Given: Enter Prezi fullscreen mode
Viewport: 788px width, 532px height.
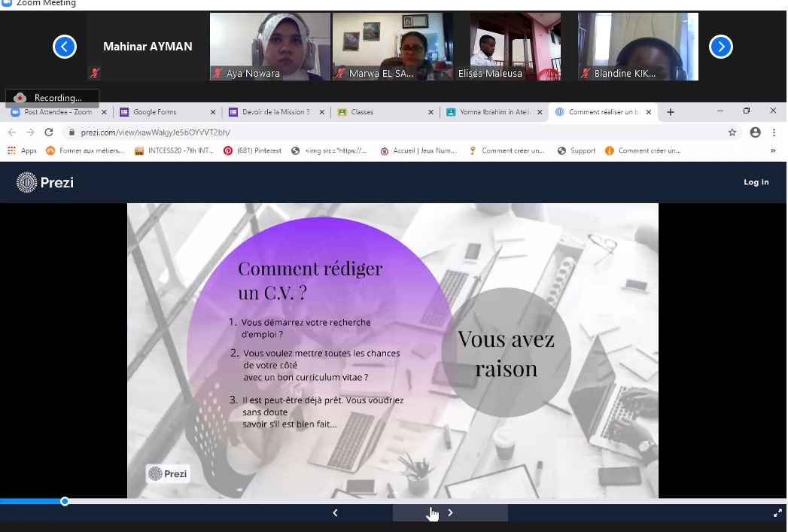Looking at the screenshot, I should point(777,513).
